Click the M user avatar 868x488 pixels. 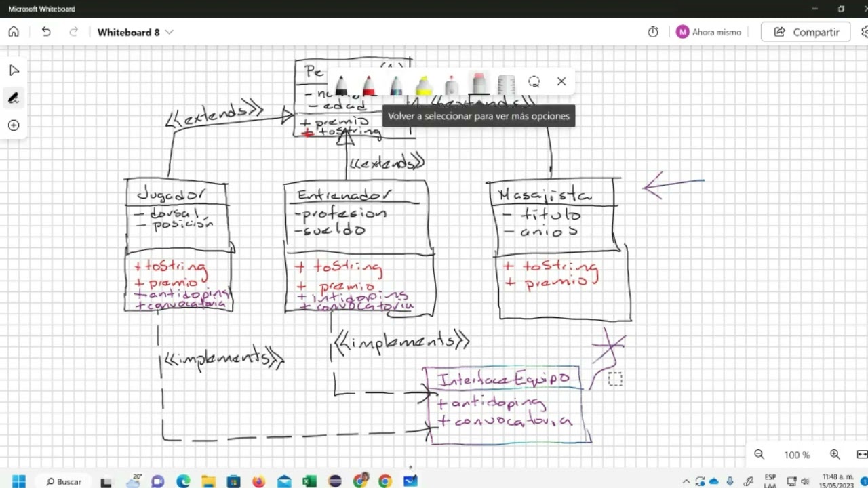(x=682, y=32)
